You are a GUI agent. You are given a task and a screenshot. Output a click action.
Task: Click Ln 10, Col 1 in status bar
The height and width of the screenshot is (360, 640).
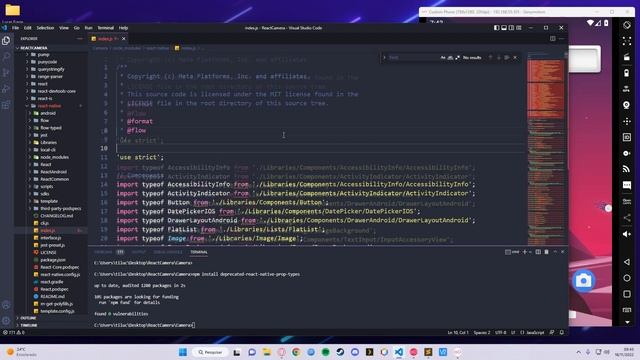458,332
